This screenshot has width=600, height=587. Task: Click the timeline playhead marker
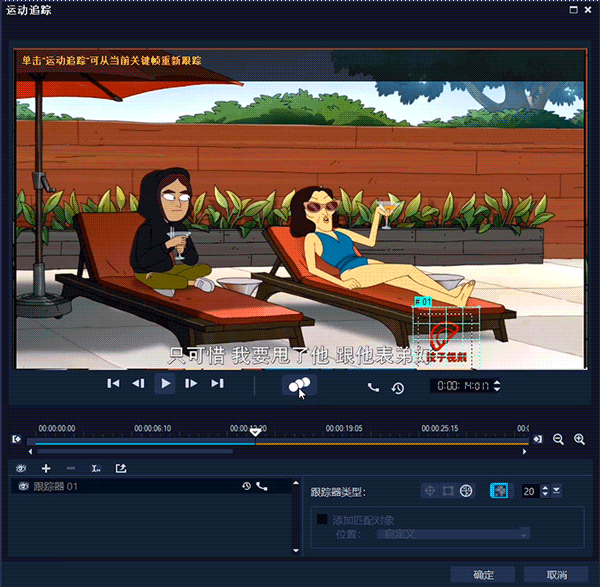(255, 432)
